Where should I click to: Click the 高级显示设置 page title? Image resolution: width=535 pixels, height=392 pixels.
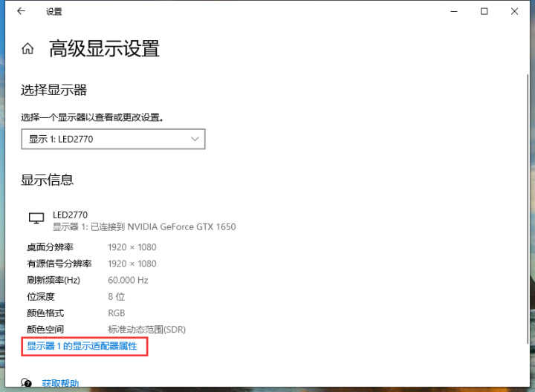tap(104, 48)
